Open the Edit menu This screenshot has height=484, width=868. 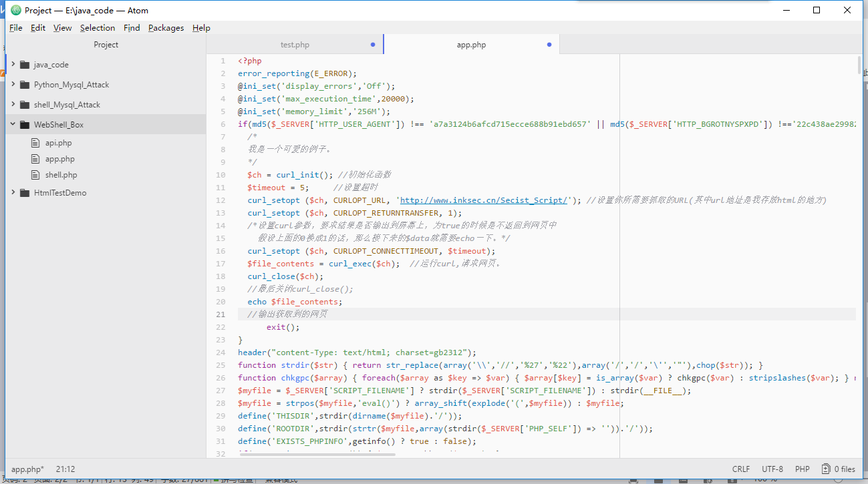pos(38,28)
